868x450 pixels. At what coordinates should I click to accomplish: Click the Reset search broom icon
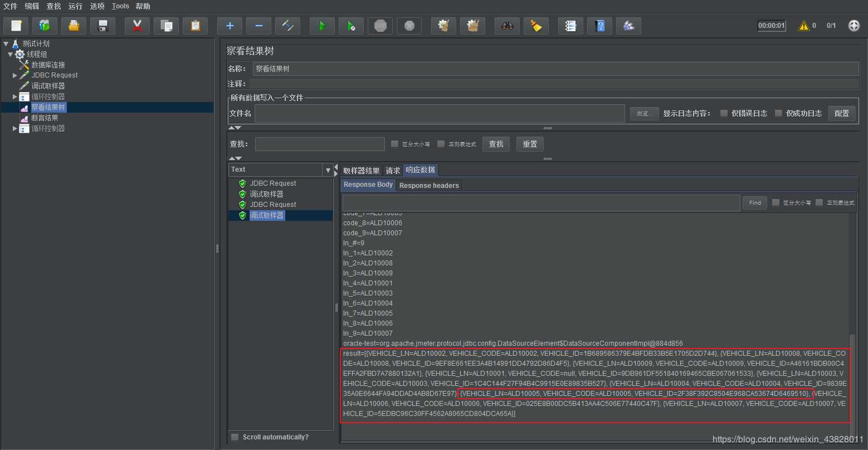536,26
